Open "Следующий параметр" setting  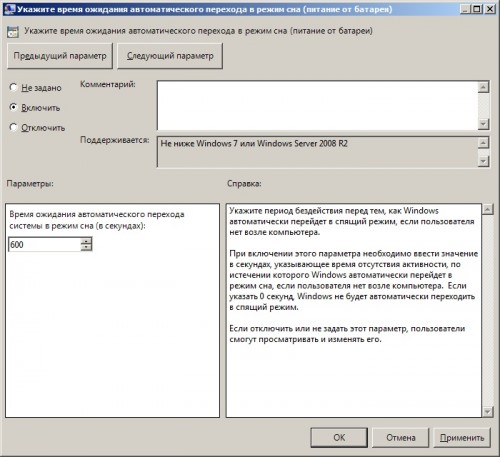click(170, 56)
